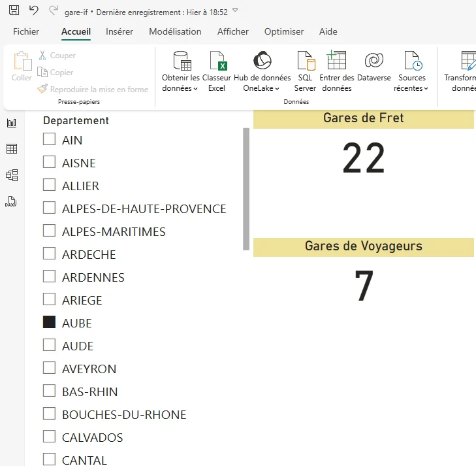Viewport: 476px width, 466px height.
Task: Switch to Report view in sidebar
Action: coord(11,123)
